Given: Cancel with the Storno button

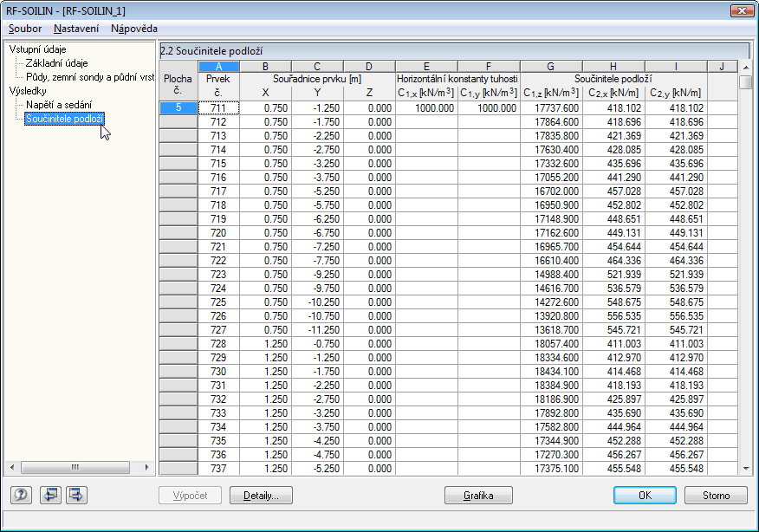Looking at the screenshot, I should (x=716, y=496).
